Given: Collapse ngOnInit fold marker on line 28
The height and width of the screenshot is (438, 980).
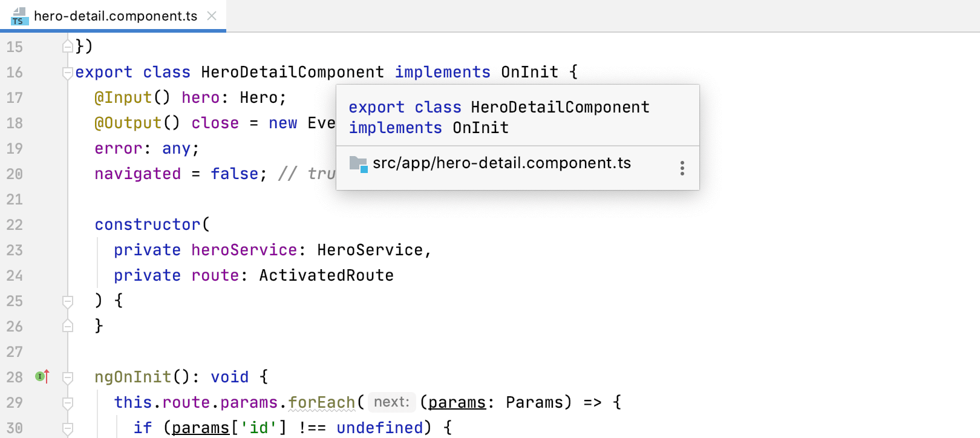Looking at the screenshot, I should pos(68,378).
